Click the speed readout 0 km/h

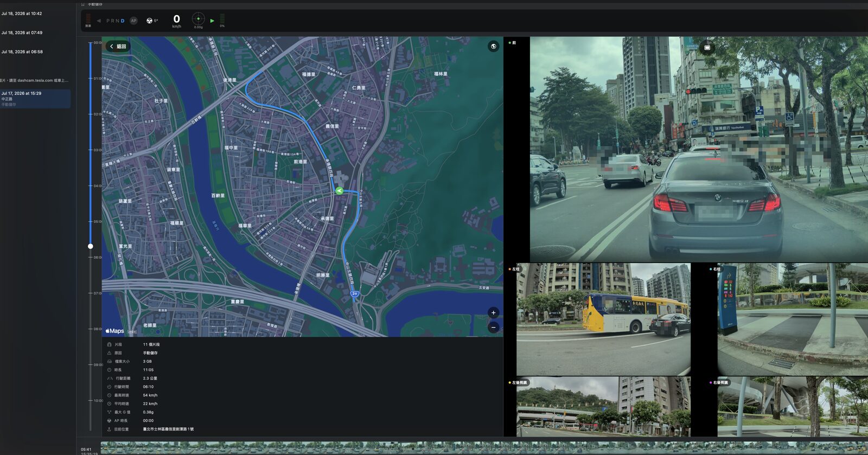[176, 21]
